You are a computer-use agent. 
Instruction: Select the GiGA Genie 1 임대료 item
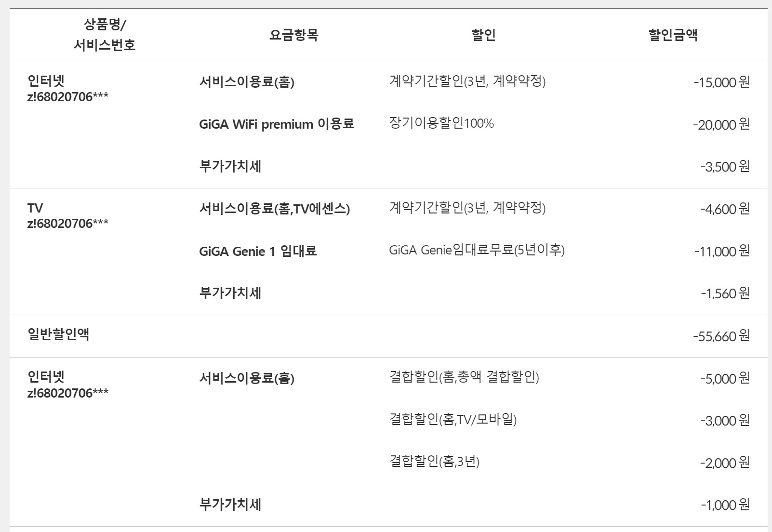point(258,252)
